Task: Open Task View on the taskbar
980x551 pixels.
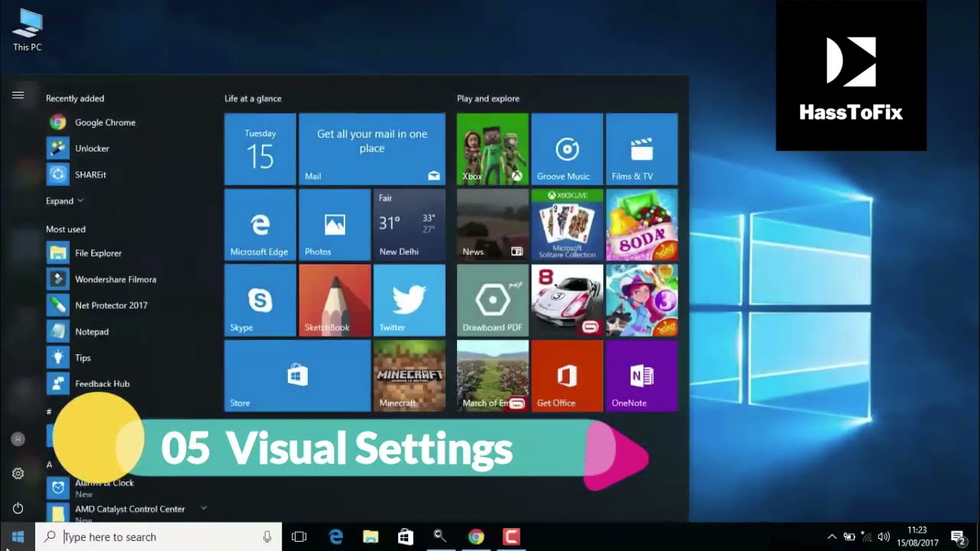Action: coord(299,536)
